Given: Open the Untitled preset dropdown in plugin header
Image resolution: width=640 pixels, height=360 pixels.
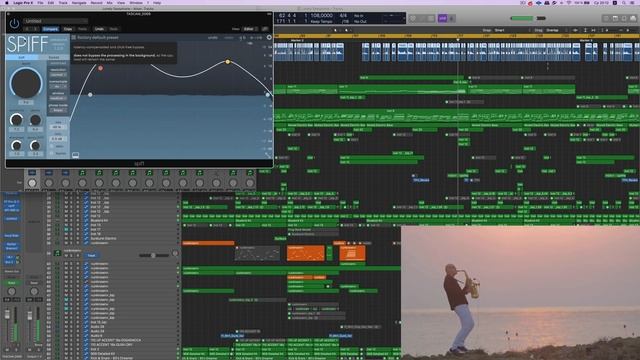Looking at the screenshot, I should click(56, 21).
